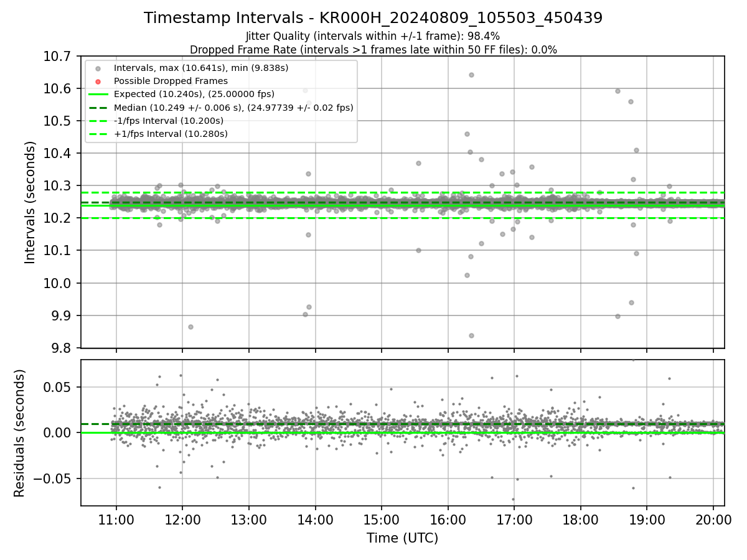Click the 'Jitter Quality' 98.4% subtitle line
This screenshot has width=747, height=560.
pyautogui.click(x=373, y=37)
